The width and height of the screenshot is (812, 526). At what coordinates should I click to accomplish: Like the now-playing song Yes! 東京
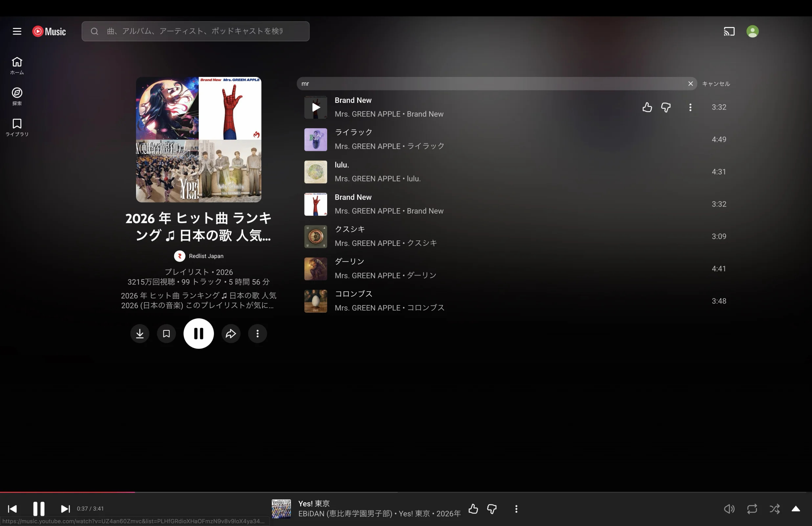(x=473, y=509)
